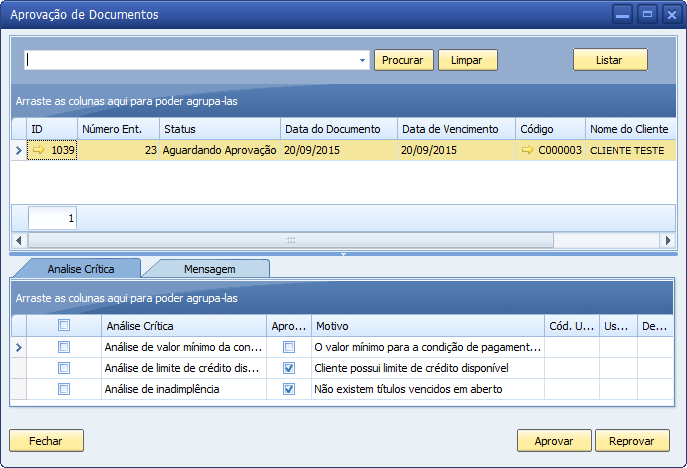Viewport: 687px width, 468px height.
Task: Click the Motivo column header
Action: tap(428, 326)
